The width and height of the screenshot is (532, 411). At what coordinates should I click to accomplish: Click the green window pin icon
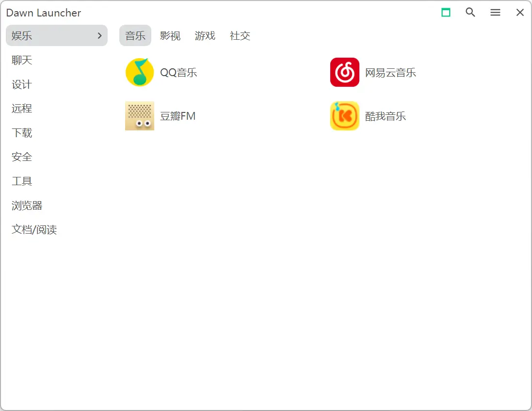446,13
